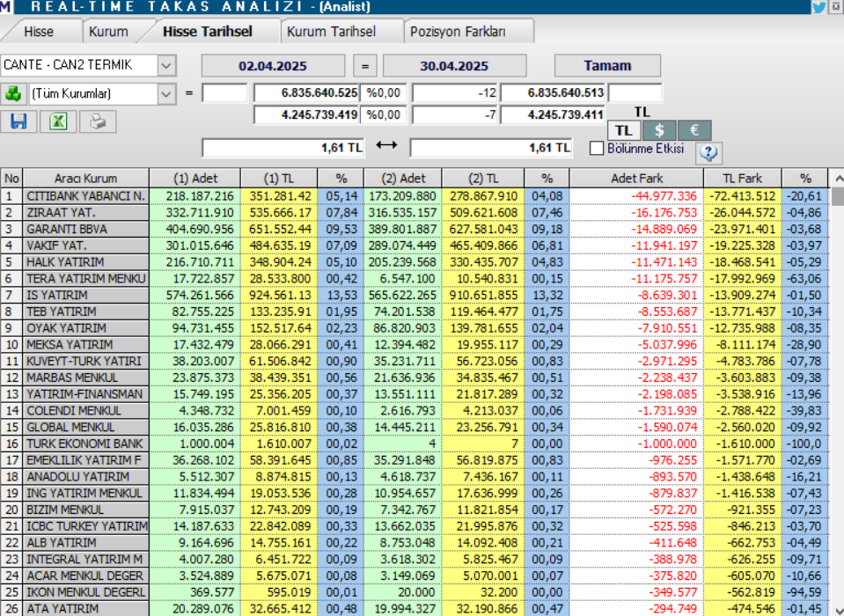Sort by (2) Adet column header
This screenshot has width=844, height=616.
pyautogui.click(x=403, y=179)
